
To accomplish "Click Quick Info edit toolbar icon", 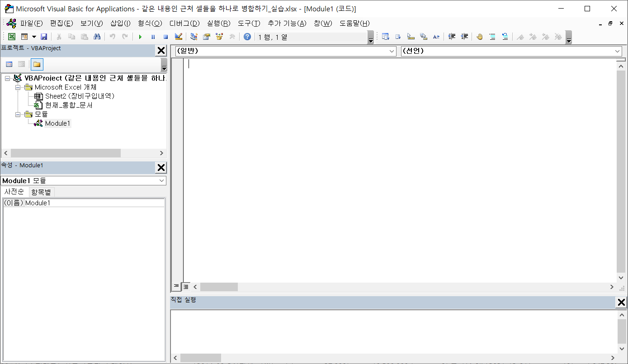I will [x=411, y=37].
